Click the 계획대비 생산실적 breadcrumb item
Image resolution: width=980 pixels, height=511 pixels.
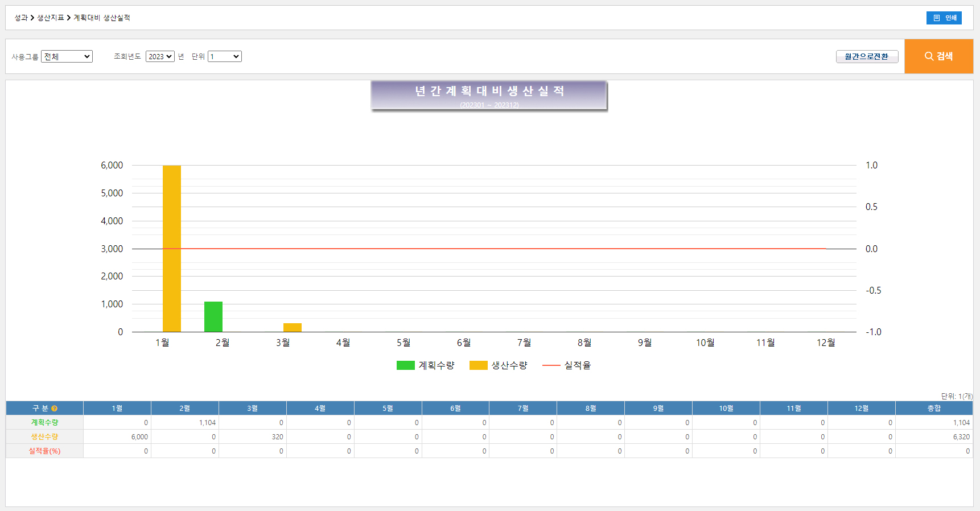tap(102, 18)
